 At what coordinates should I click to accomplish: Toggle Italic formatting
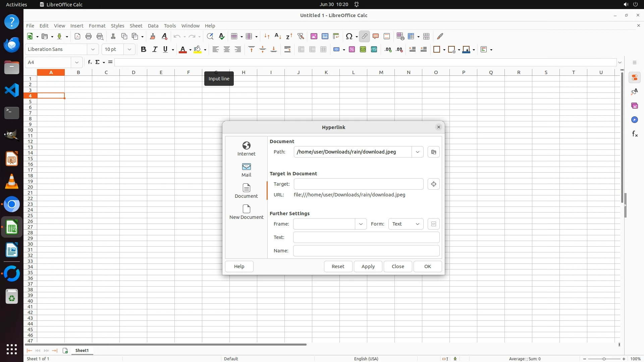(155, 49)
